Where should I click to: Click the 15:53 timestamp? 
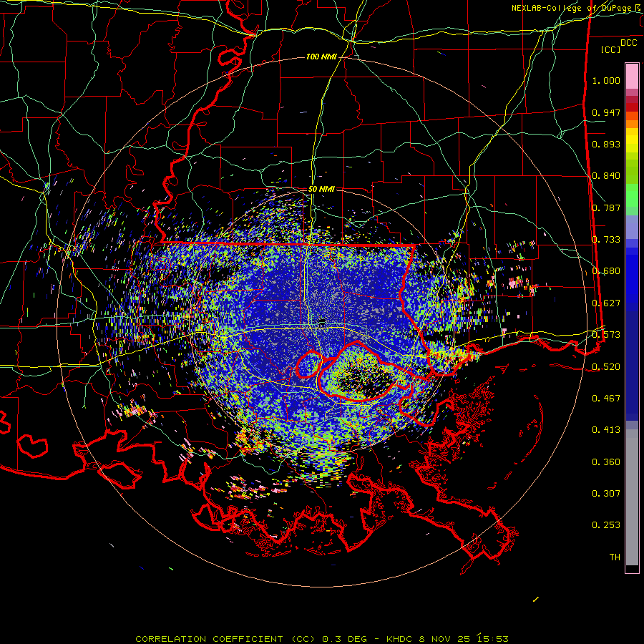point(493,639)
